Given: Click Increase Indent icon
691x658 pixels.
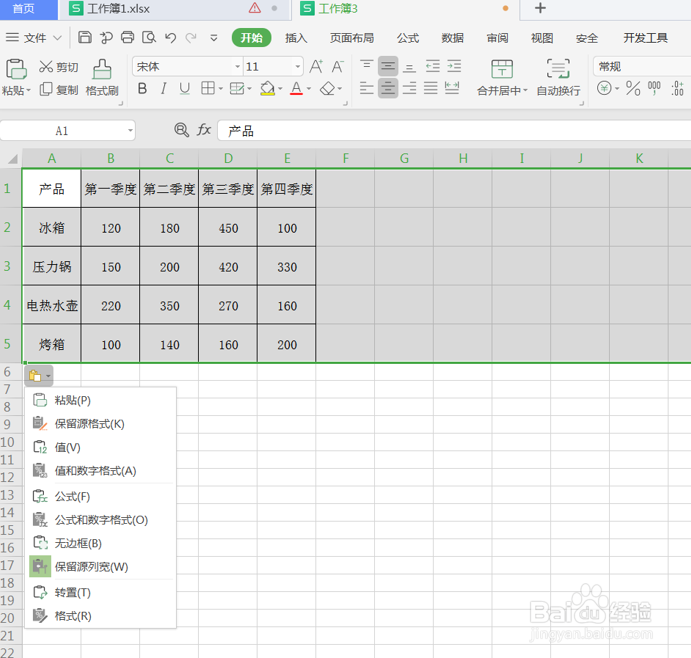Looking at the screenshot, I should tap(454, 66).
